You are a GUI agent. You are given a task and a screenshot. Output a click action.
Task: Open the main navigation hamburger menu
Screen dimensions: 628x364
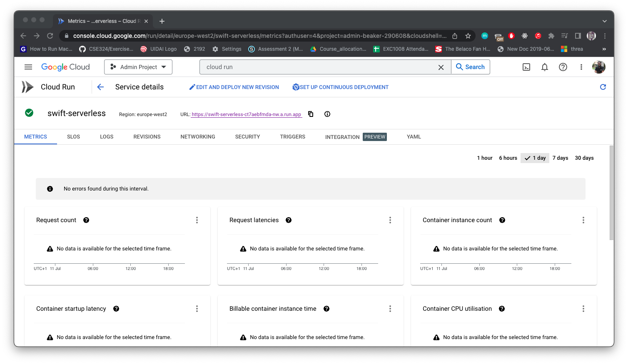coord(28,67)
